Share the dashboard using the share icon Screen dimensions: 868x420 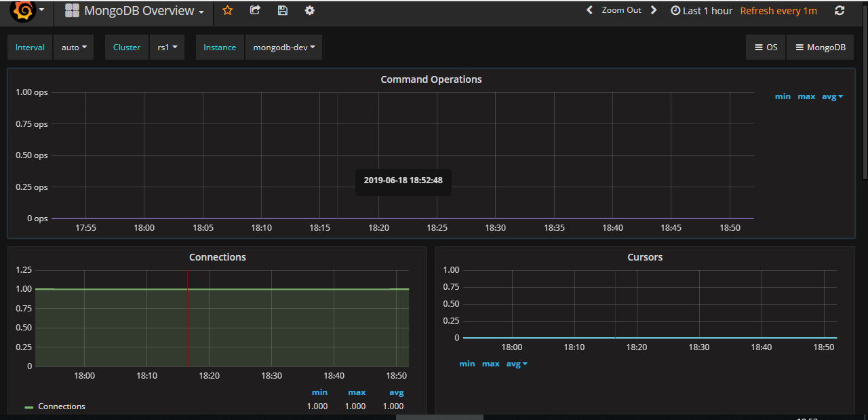click(255, 10)
